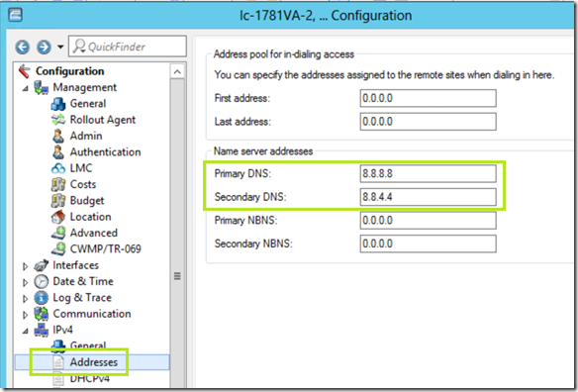This screenshot has width=578, height=392.
Task: Click the Last address input field
Action: point(428,122)
